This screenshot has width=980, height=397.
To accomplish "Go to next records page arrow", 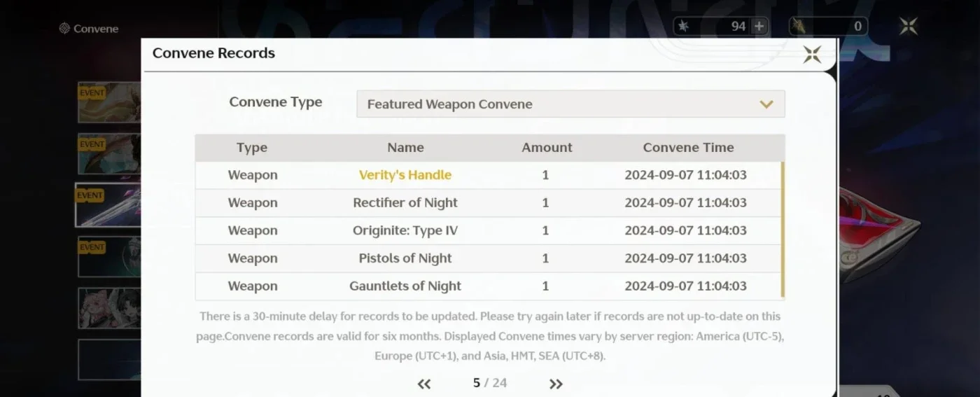I will point(556,384).
